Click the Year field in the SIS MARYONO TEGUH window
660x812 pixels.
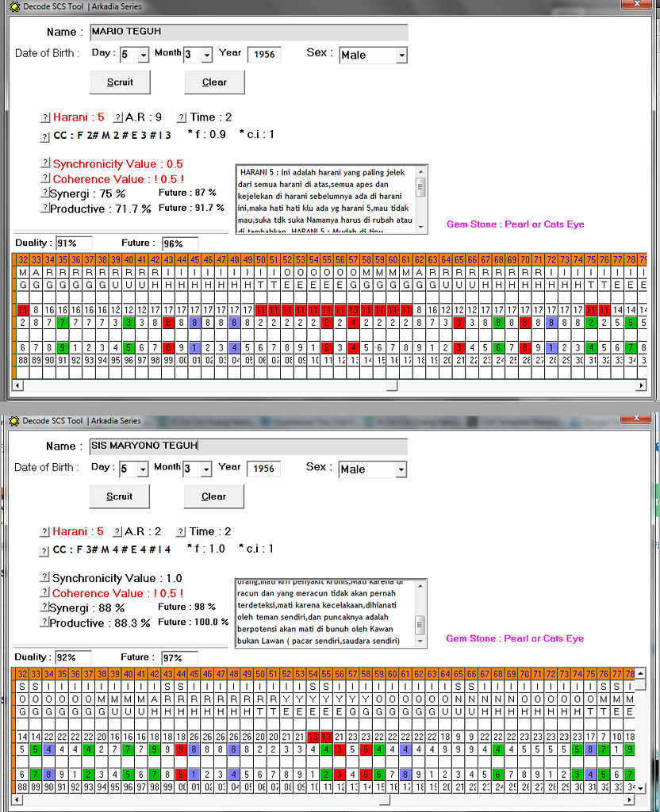tap(263, 468)
